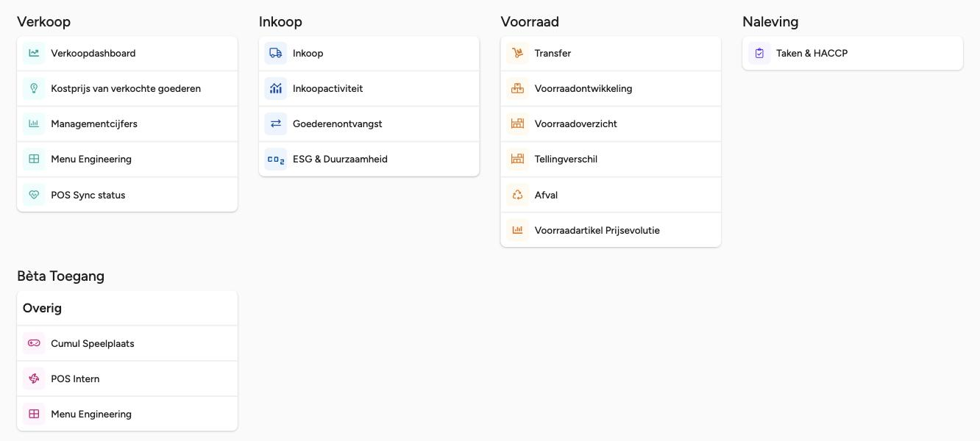
Task: Click the bar chart icon for Managementcijfers
Action: coord(34,123)
